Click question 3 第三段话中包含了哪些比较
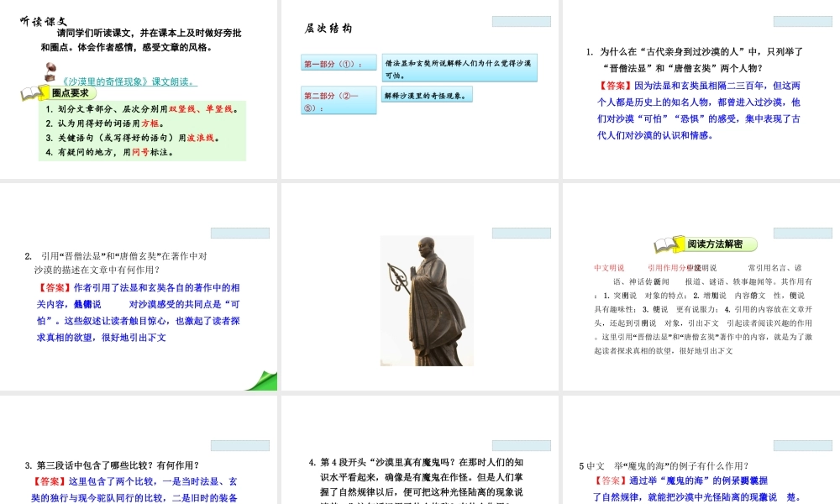Image resolution: width=840 pixels, height=504 pixels. click(x=112, y=465)
